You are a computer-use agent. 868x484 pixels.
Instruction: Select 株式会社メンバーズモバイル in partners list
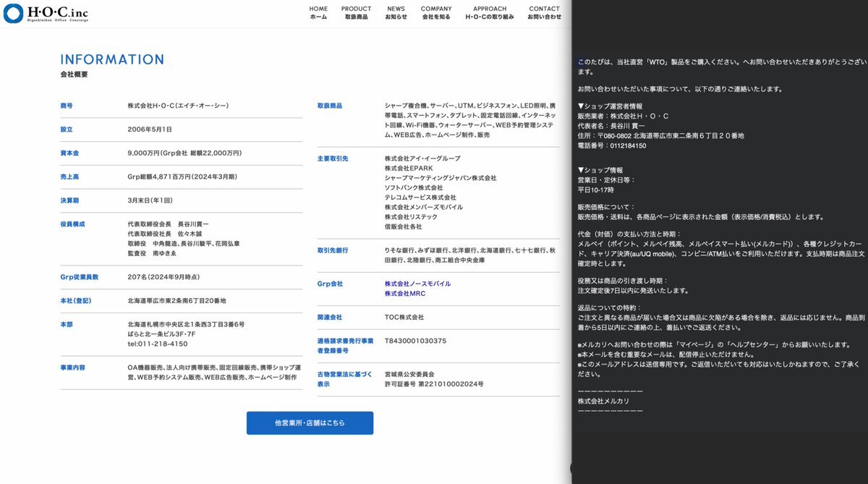coord(424,207)
